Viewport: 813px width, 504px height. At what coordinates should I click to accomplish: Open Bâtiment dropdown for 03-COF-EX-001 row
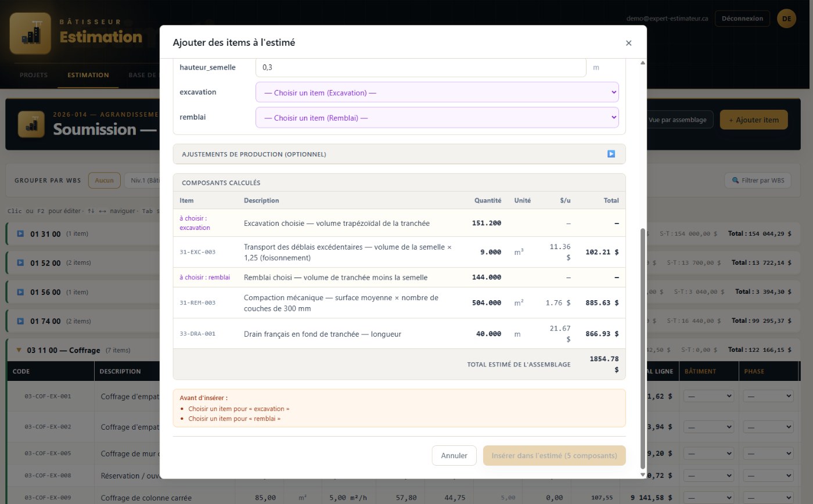[x=708, y=396]
